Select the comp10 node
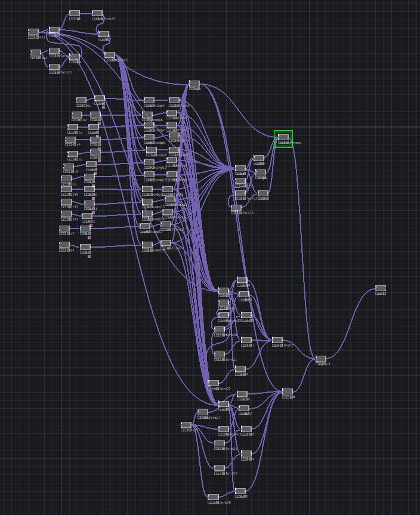 pyautogui.click(x=149, y=162)
